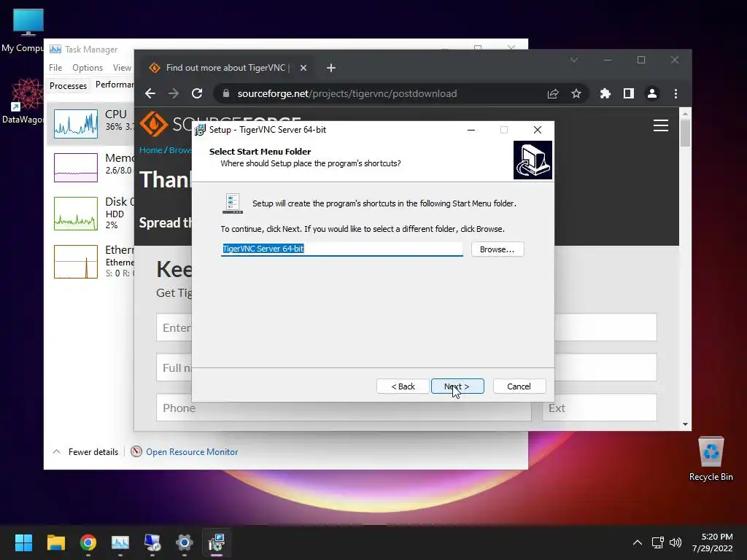The height and width of the screenshot is (560, 747).
Task: Follow the Home breadcrumb link
Action: tap(150, 150)
